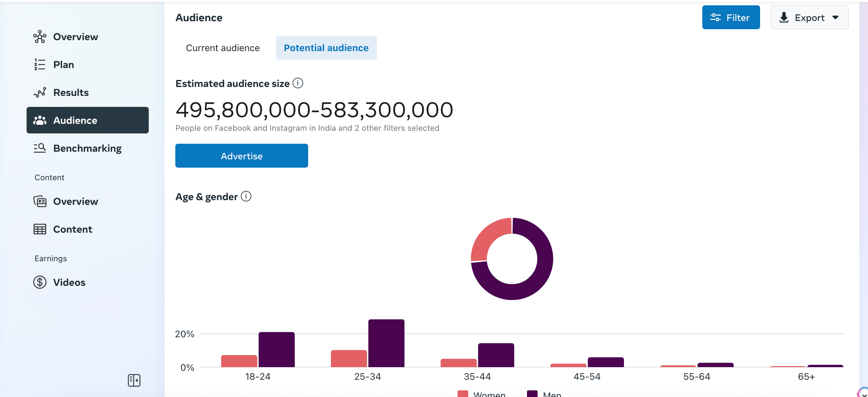
Task: Click the Women bar for 25-34
Action: click(349, 358)
